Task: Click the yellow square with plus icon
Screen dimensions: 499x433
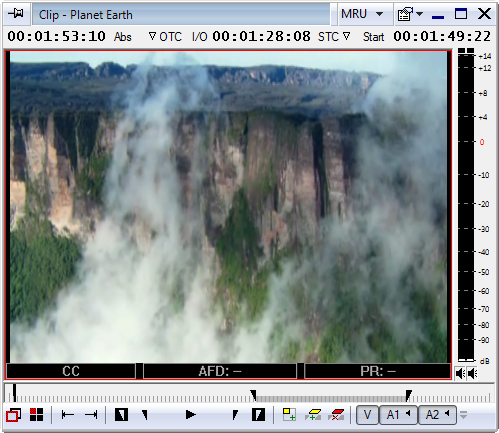Action: tap(289, 414)
